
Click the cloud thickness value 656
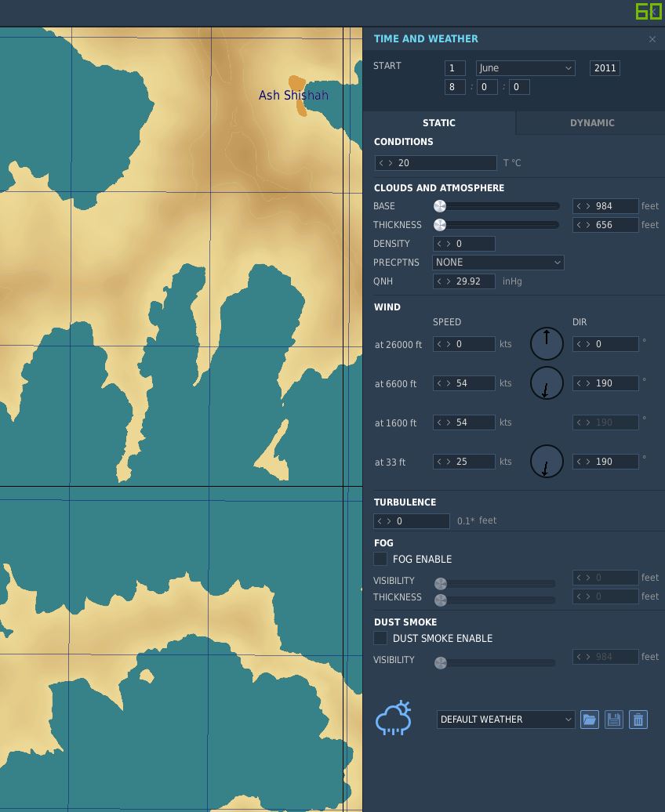point(605,225)
